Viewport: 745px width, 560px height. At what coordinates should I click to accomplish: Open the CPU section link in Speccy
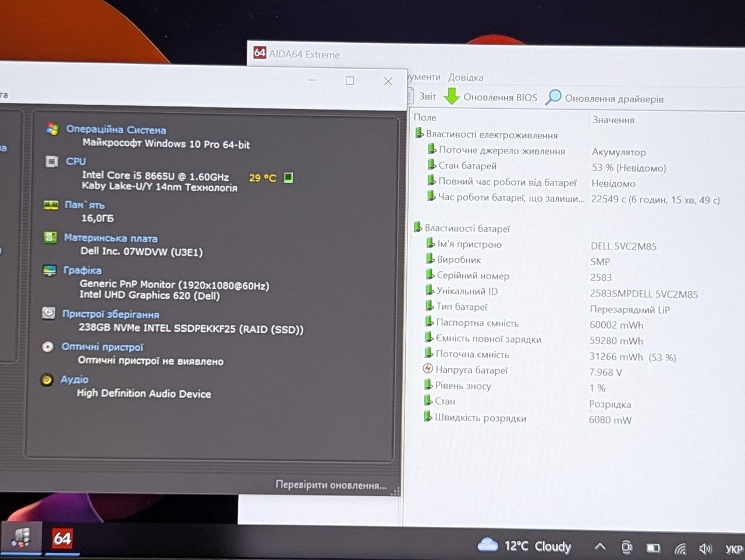point(76,161)
